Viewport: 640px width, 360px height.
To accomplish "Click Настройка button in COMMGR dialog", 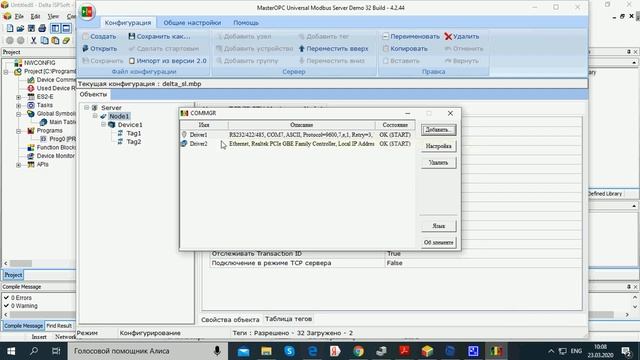I will pos(438,146).
